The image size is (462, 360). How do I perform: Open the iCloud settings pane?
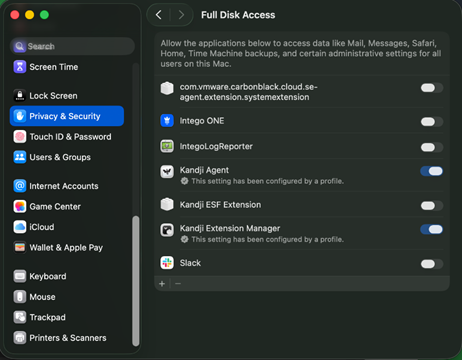[x=67, y=227]
